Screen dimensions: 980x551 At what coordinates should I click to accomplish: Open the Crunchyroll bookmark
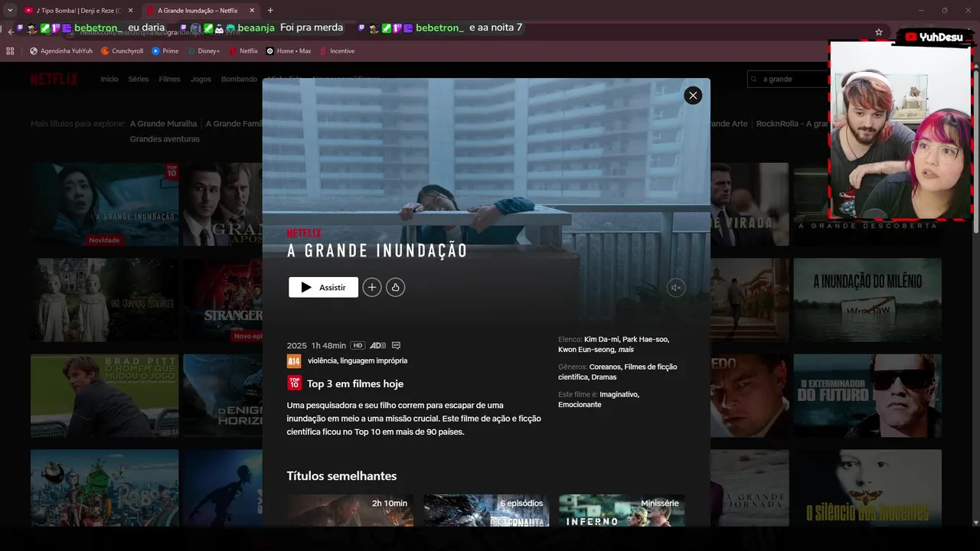122,51
